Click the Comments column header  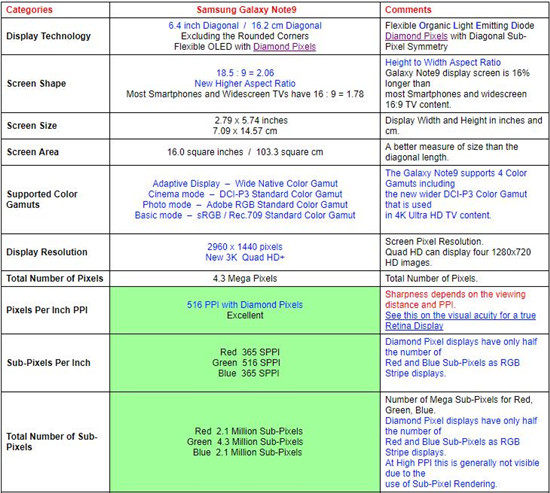[x=408, y=10]
